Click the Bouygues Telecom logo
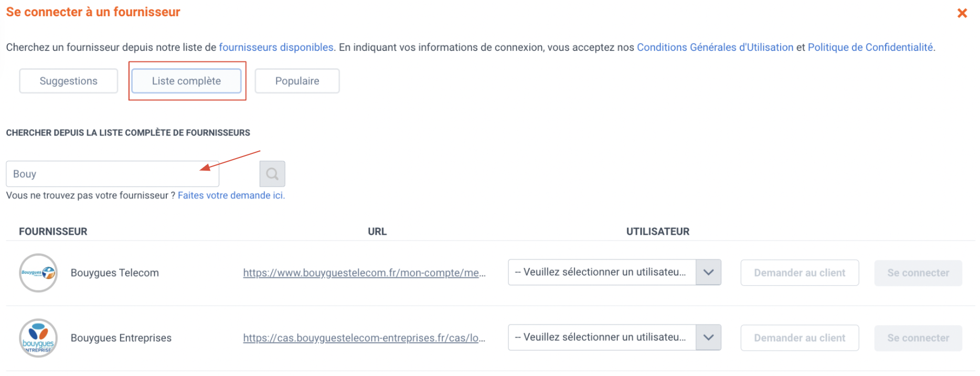Viewport: 980px width, 376px height. tap(38, 273)
